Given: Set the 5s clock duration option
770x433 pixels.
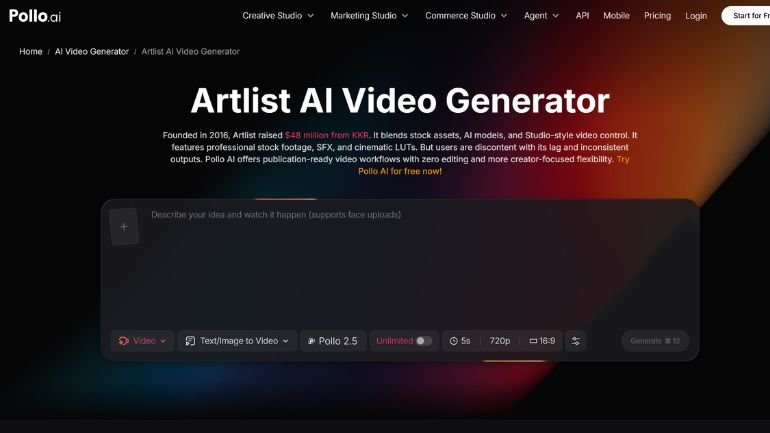Looking at the screenshot, I should (460, 341).
